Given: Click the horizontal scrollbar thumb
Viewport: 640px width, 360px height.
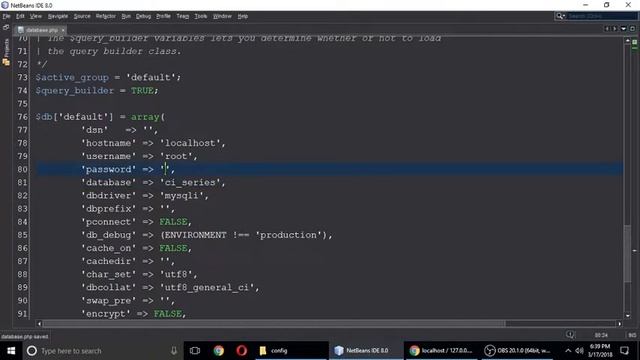Looking at the screenshot, I should (274, 324).
